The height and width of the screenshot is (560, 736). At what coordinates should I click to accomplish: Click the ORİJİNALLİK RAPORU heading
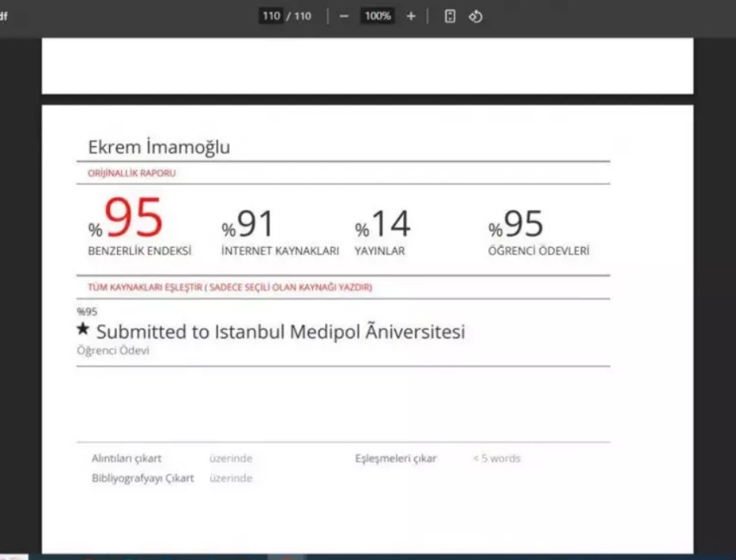point(131,173)
